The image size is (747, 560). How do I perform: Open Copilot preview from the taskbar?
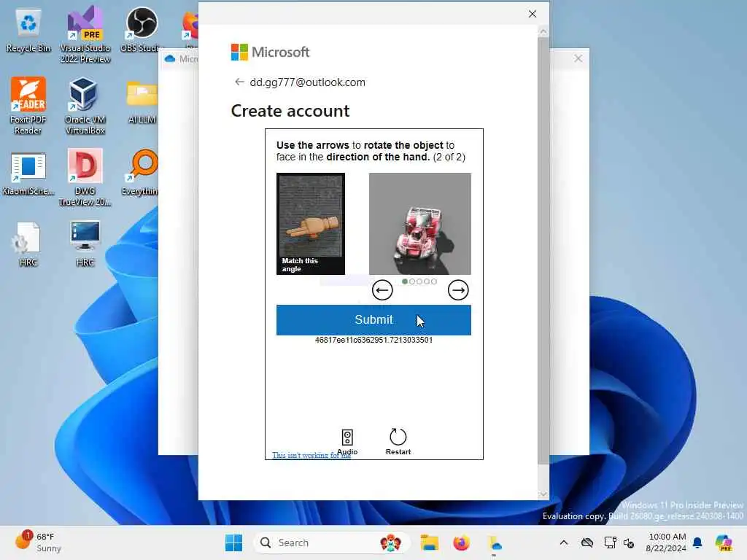tap(723, 542)
